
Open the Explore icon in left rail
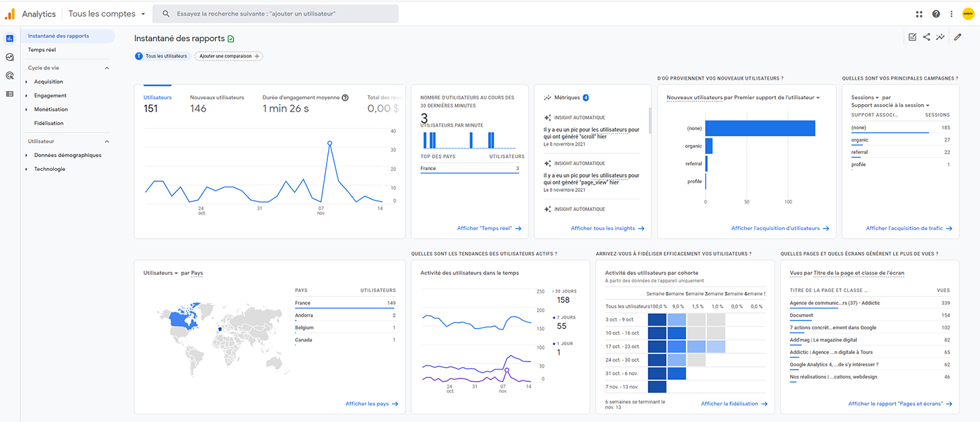tap(10, 57)
